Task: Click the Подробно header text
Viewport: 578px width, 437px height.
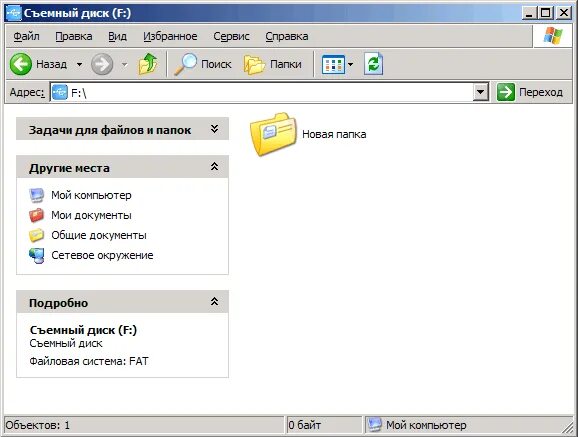Action: coord(58,303)
